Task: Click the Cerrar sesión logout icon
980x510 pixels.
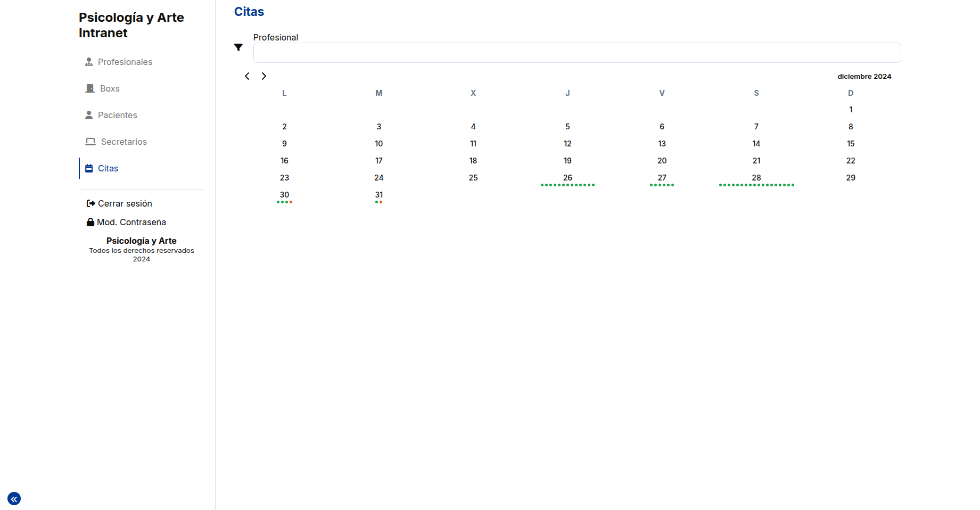Action: click(x=91, y=203)
